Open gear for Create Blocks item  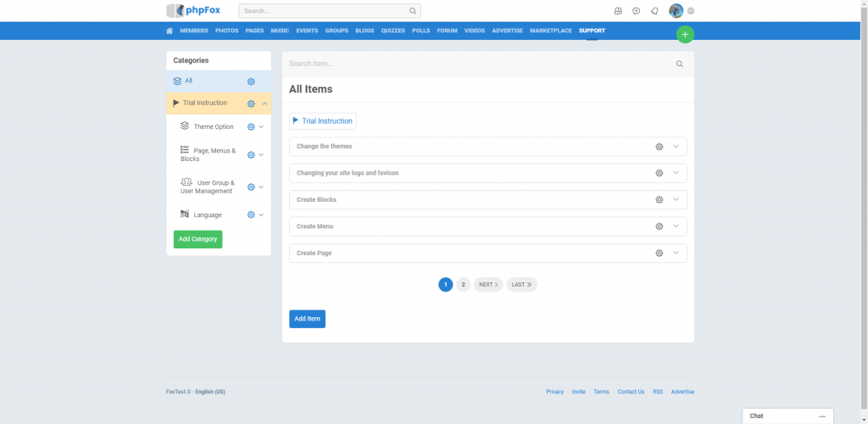tap(659, 200)
